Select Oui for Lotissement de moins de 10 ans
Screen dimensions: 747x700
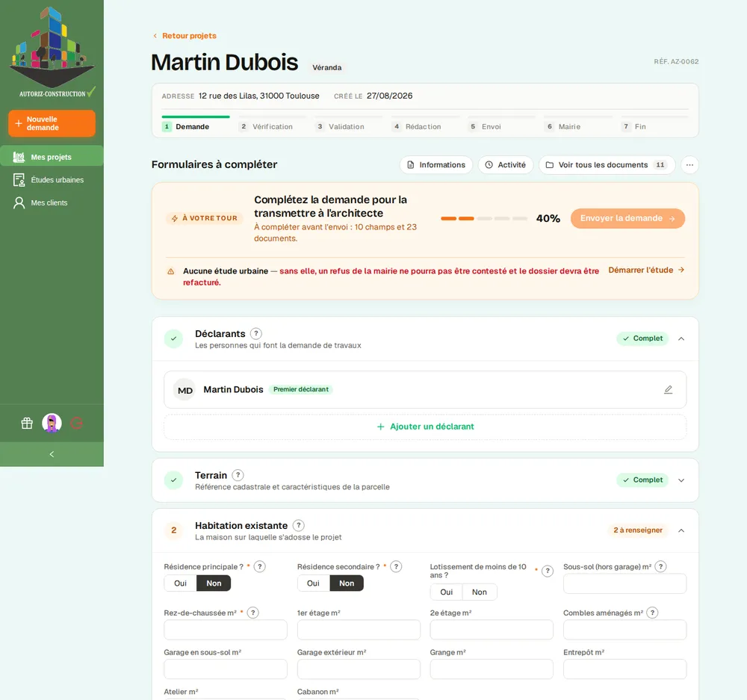point(447,592)
